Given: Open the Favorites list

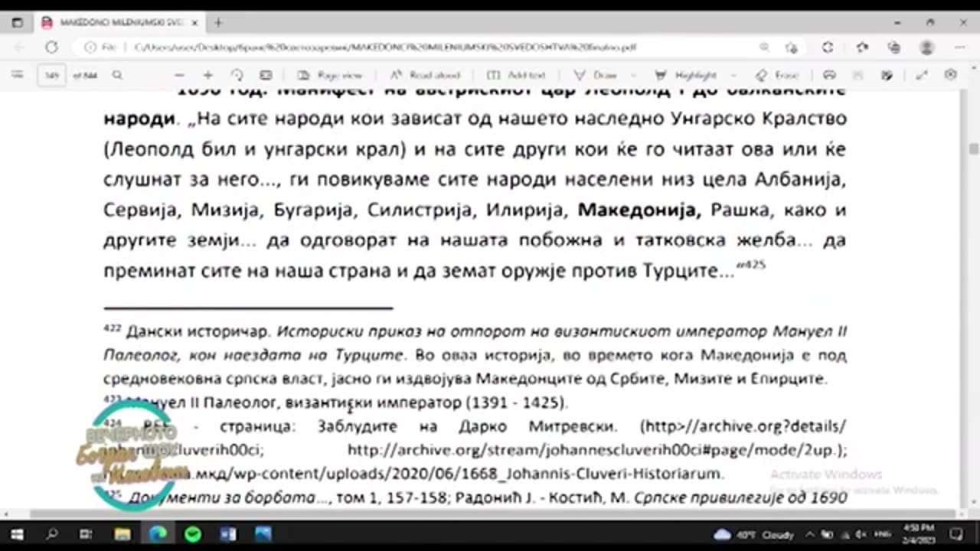Looking at the screenshot, I should (863, 47).
